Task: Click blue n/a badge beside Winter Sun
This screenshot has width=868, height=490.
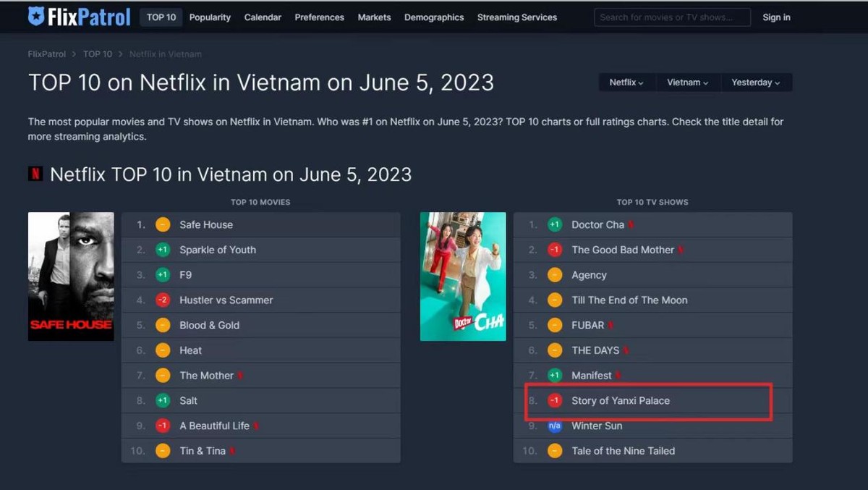Action: (555, 426)
